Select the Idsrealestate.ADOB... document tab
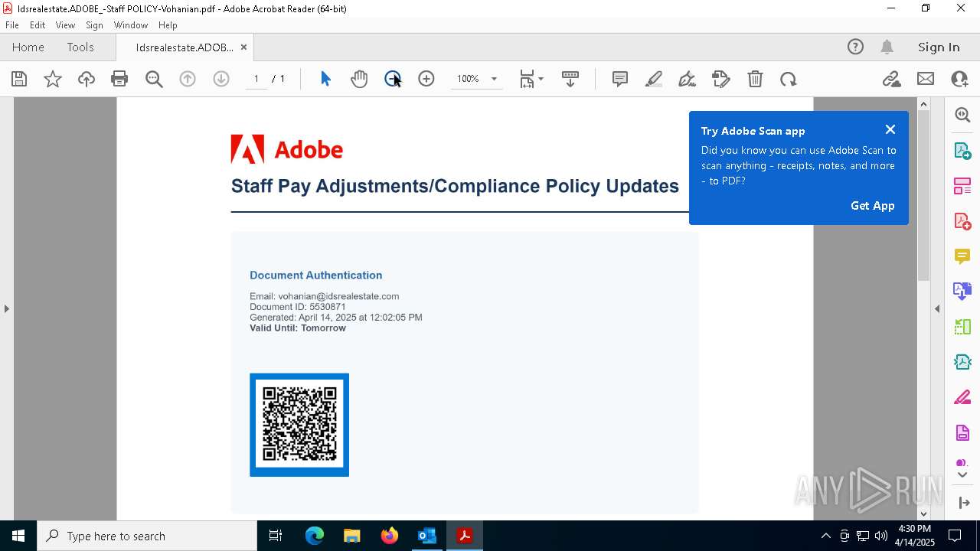The image size is (980, 551). tap(185, 47)
